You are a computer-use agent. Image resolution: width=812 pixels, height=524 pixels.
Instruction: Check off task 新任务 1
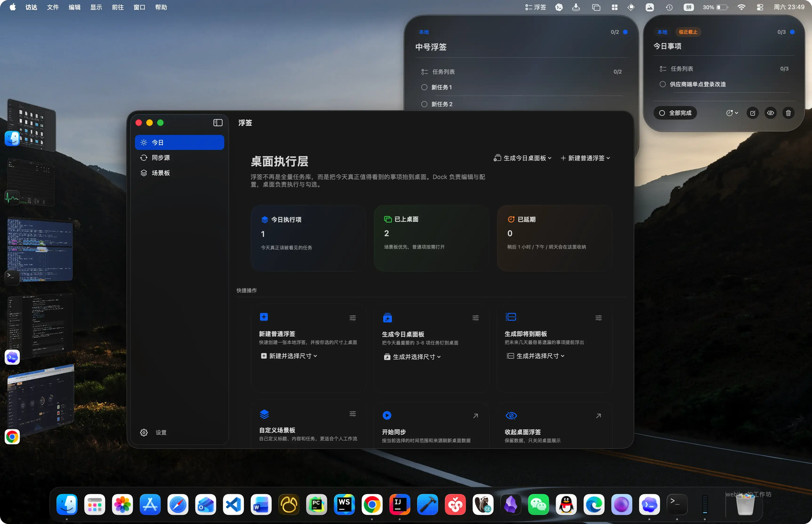[424, 87]
